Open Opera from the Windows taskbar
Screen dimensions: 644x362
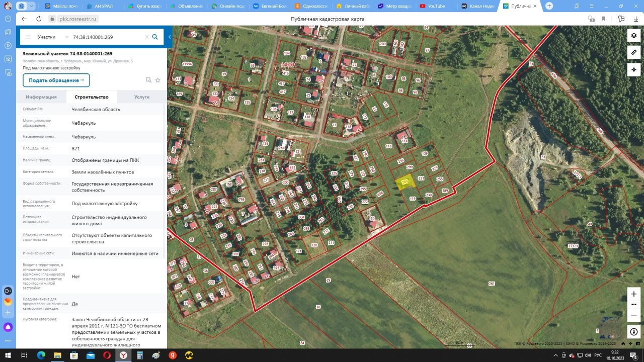click(x=107, y=355)
